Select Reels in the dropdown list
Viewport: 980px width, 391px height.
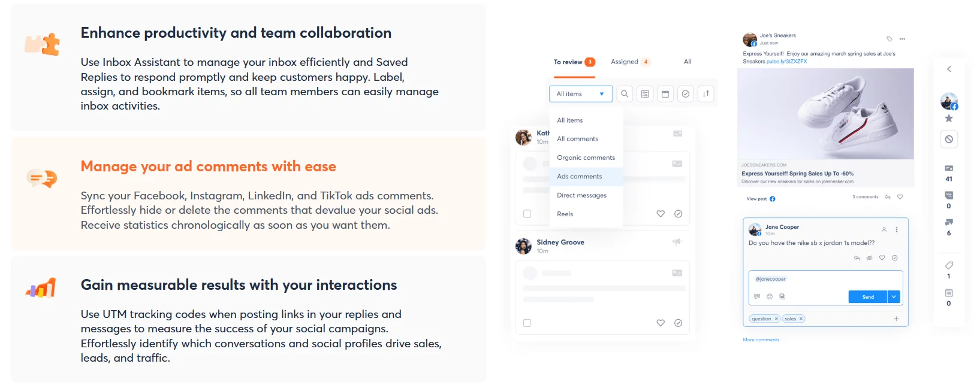point(586,214)
